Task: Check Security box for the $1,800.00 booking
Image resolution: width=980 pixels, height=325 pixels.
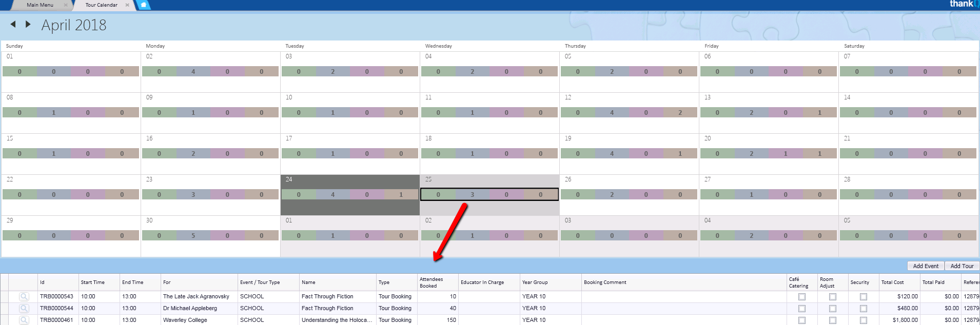Action: click(864, 320)
